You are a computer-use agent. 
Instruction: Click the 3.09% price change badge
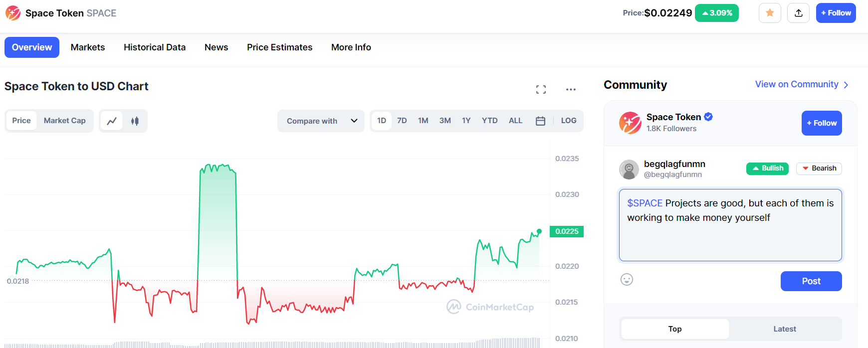pyautogui.click(x=717, y=13)
